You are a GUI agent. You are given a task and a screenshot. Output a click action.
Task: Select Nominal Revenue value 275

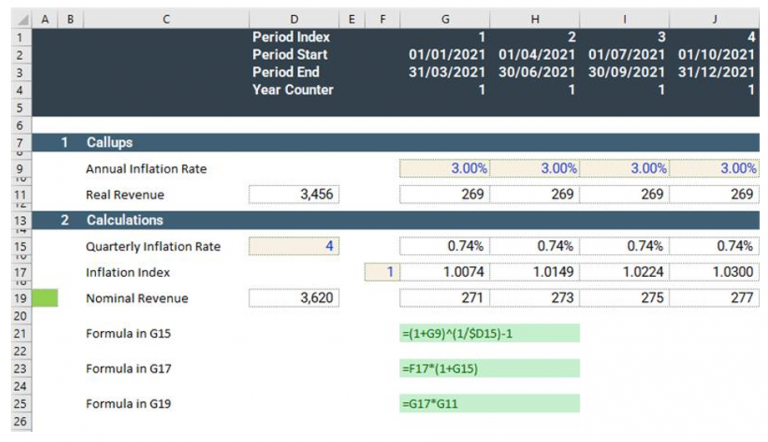624,298
